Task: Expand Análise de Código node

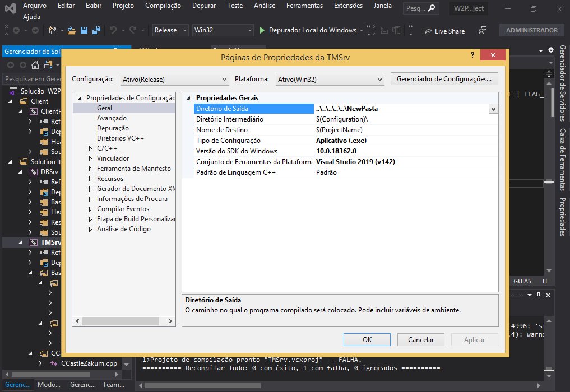Action: coord(91,229)
